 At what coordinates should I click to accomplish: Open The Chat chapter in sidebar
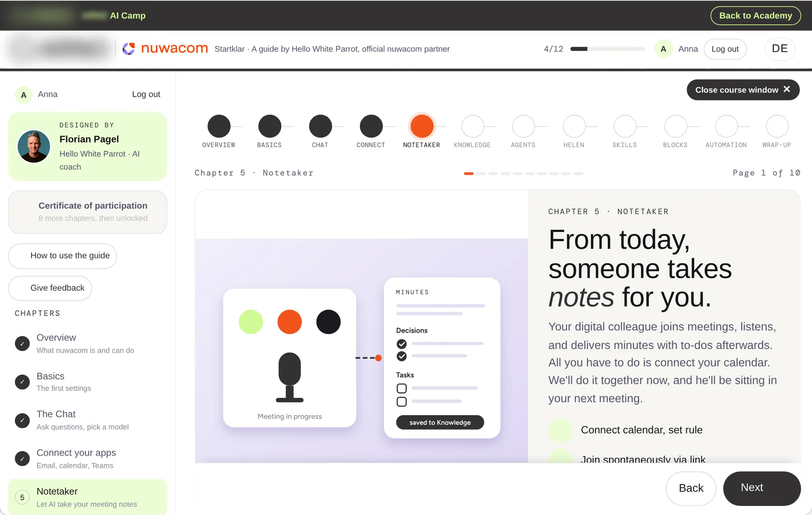pyautogui.click(x=88, y=420)
